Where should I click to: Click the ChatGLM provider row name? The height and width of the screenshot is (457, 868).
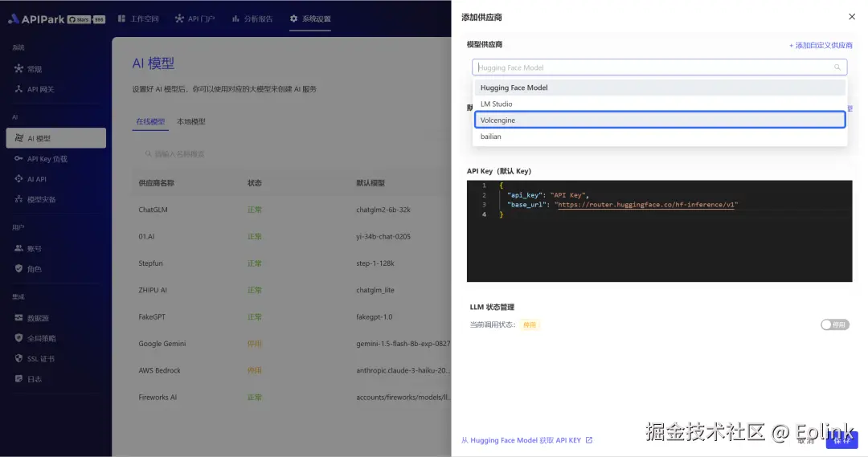pyautogui.click(x=153, y=210)
